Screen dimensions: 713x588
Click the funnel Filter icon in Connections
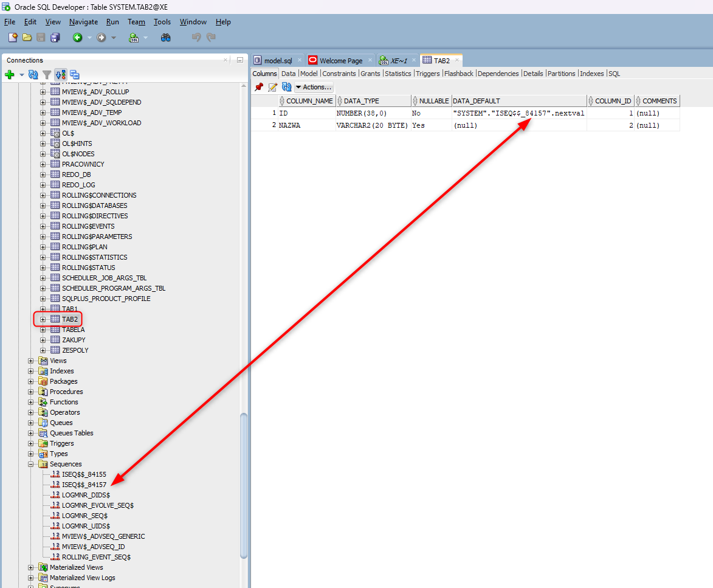[x=47, y=75]
